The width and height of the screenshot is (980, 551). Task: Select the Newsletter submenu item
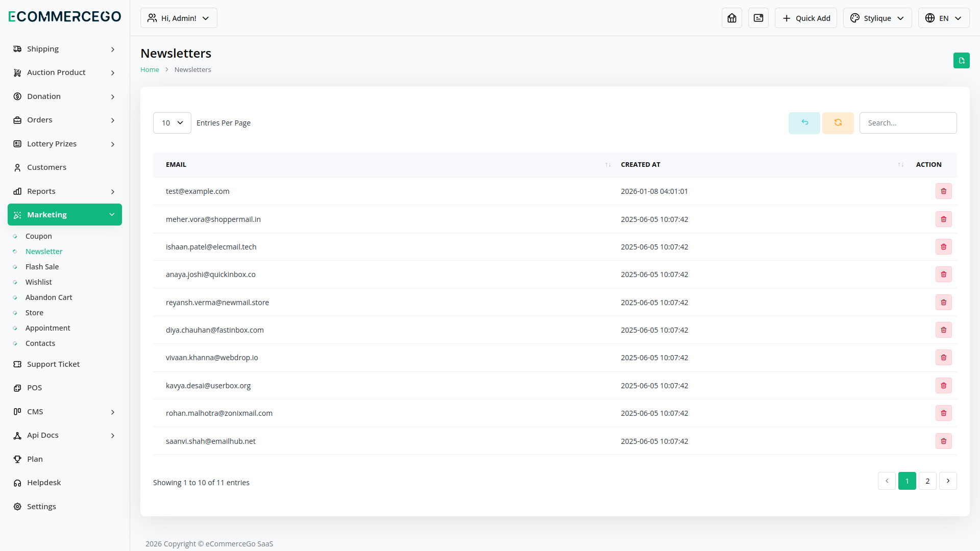[44, 252]
